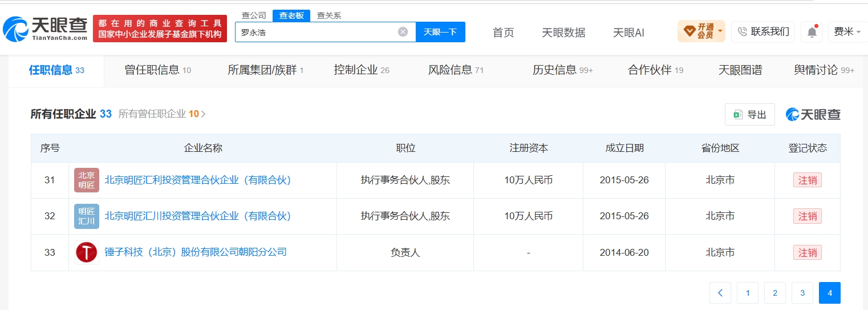Click the Mingjiang Huichuan company logo
Image resolution: width=868 pixels, height=310 pixels.
87,216
